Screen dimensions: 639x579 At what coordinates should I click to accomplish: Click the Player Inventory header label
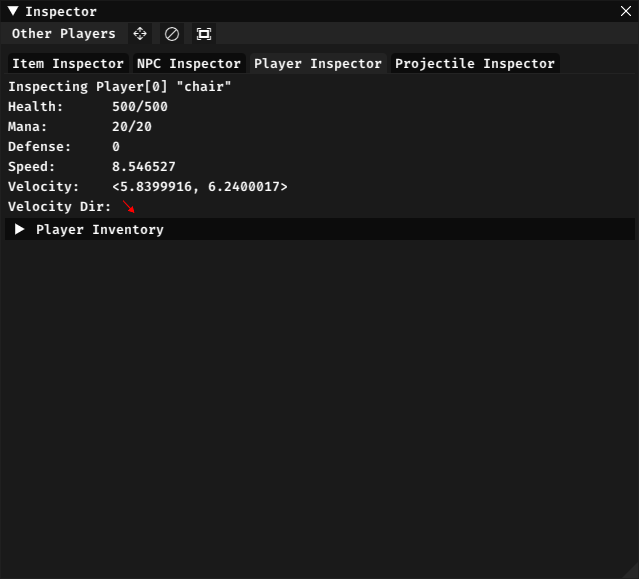pyautogui.click(x=100, y=229)
